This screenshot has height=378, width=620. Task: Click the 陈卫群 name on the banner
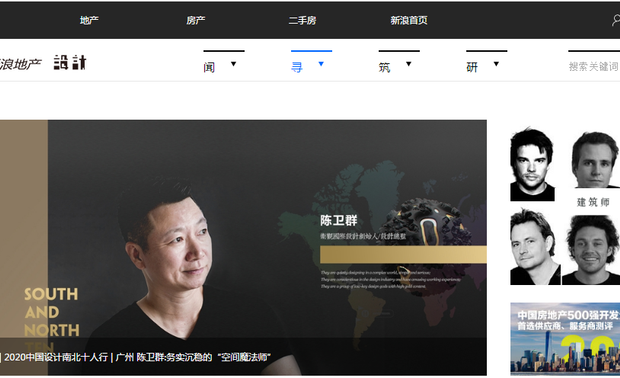point(339,220)
